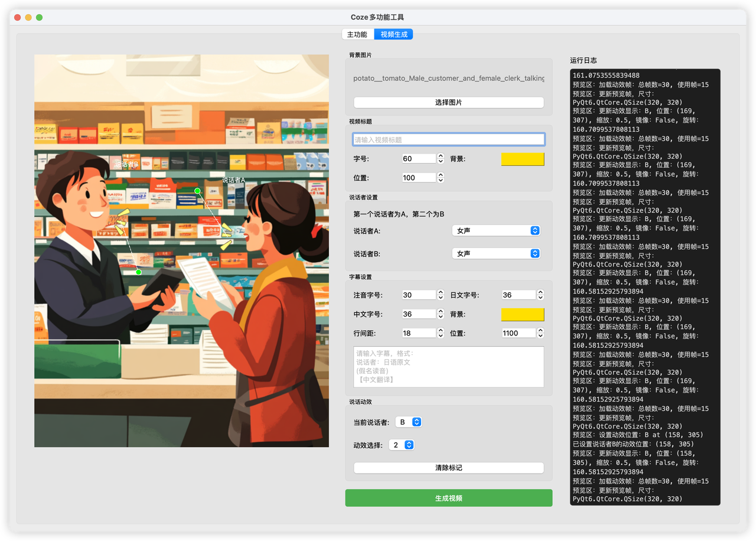Adjust the line spacing stepper

(x=440, y=333)
